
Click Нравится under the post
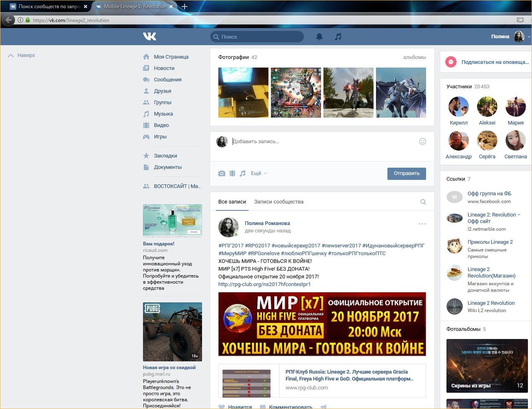point(235,407)
